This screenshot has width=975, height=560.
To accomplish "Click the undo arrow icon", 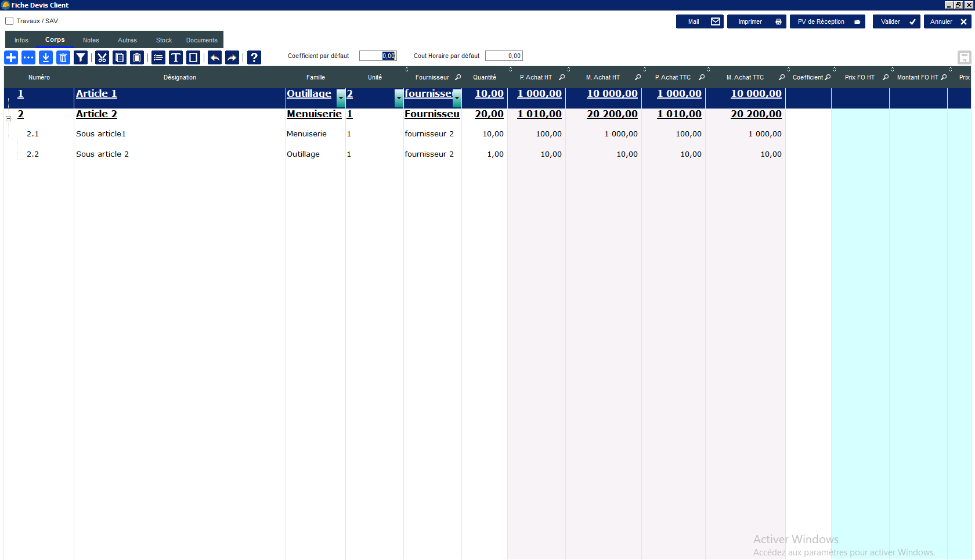I will [215, 57].
